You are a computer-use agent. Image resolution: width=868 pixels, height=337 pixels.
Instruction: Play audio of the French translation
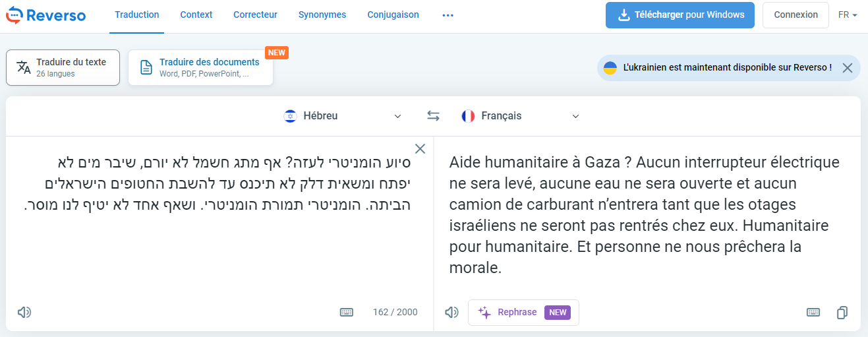click(x=451, y=312)
